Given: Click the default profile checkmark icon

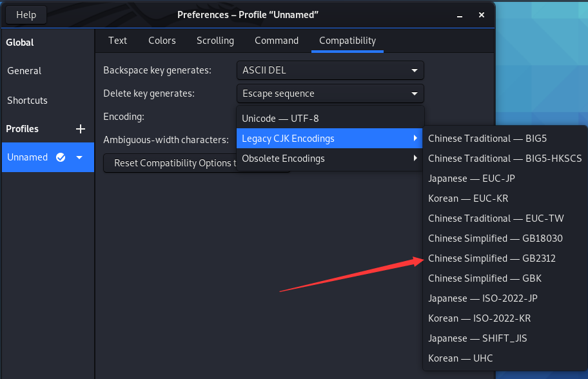Looking at the screenshot, I should pos(61,157).
